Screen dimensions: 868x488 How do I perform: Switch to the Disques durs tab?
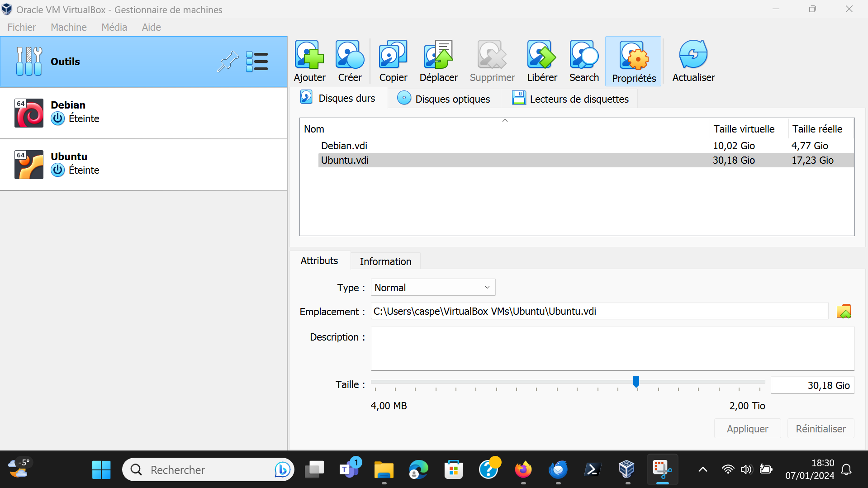338,98
